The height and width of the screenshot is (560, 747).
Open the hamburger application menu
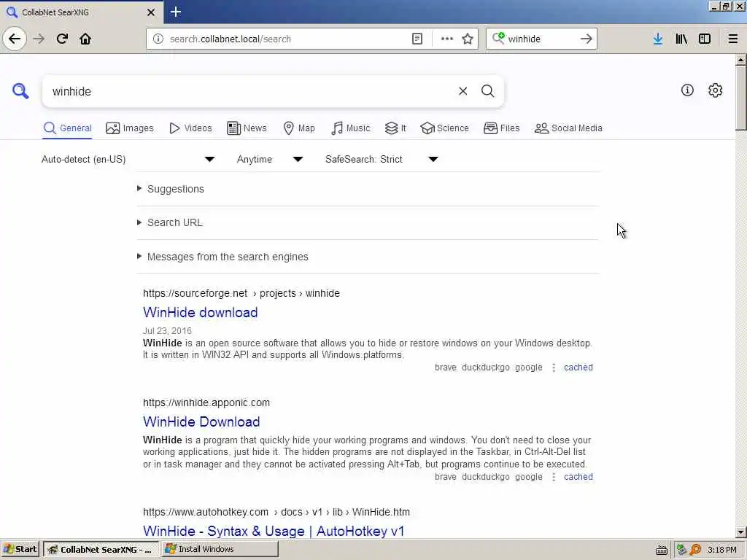[733, 39]
